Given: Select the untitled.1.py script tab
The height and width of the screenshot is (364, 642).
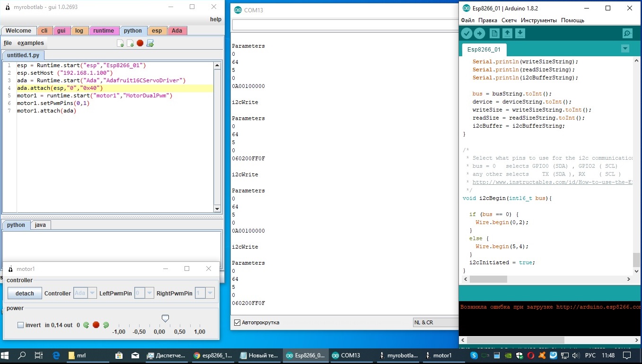Looking at the screenshot, I should tap(23, 55).
